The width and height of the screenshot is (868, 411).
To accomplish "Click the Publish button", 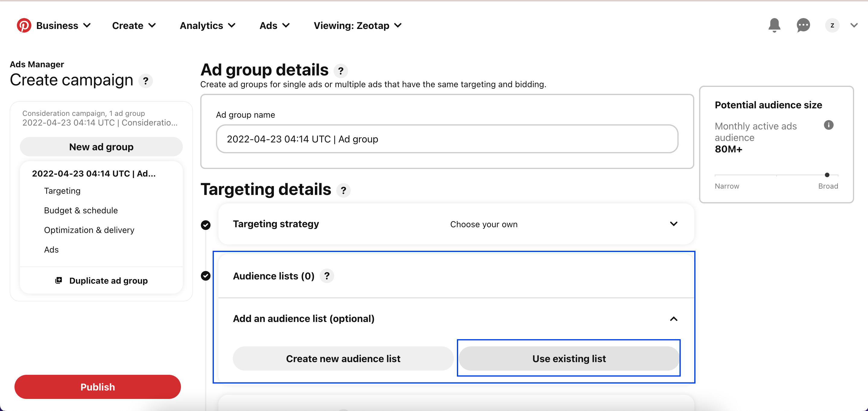I will pos(97,387).
